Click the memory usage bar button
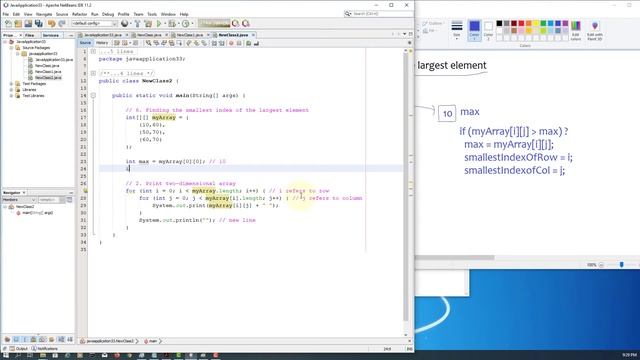Viewport: 640px width, 360px height. 214,24
